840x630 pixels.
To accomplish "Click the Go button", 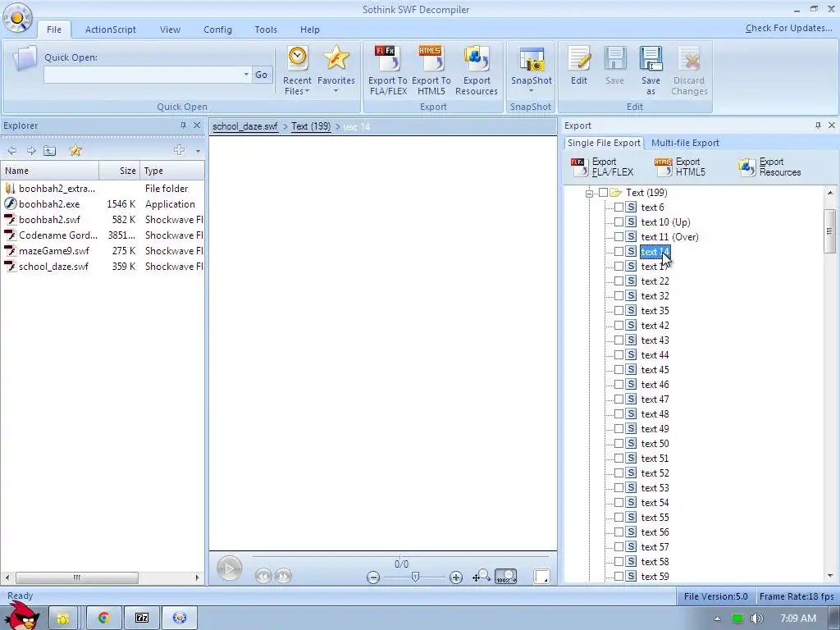I will point(262,75).
